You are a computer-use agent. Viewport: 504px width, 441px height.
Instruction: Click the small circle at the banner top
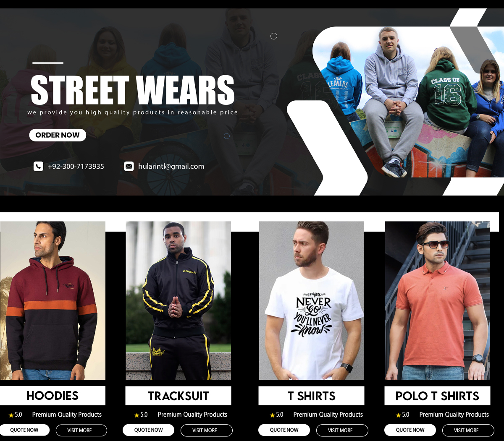click(x=274, y=36)
